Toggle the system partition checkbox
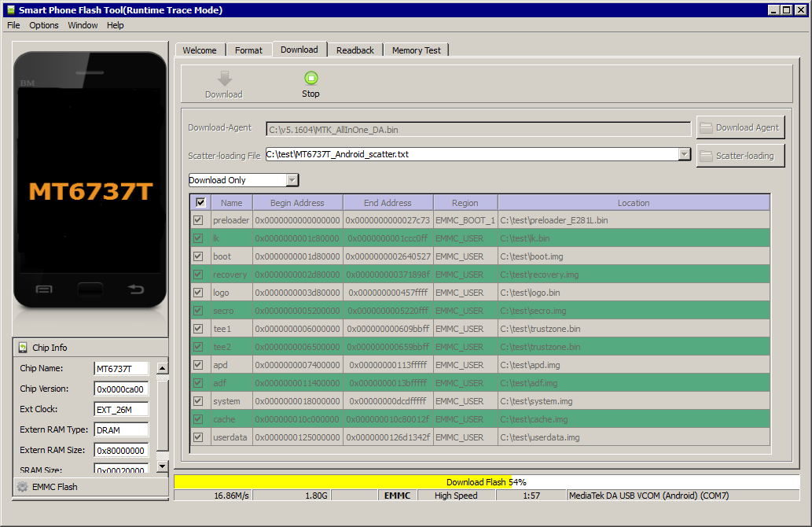Screen dimensions: 812x527 click(200, 402)
